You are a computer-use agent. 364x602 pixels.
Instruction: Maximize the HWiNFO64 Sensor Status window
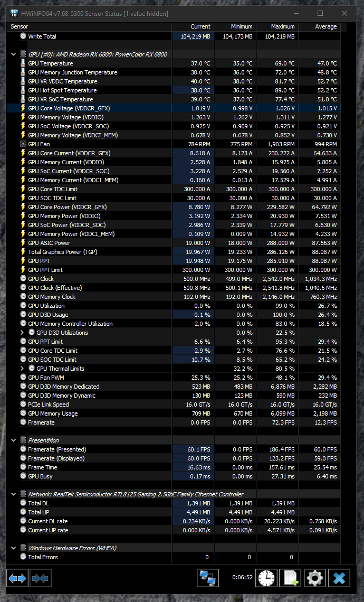(320, 13)
